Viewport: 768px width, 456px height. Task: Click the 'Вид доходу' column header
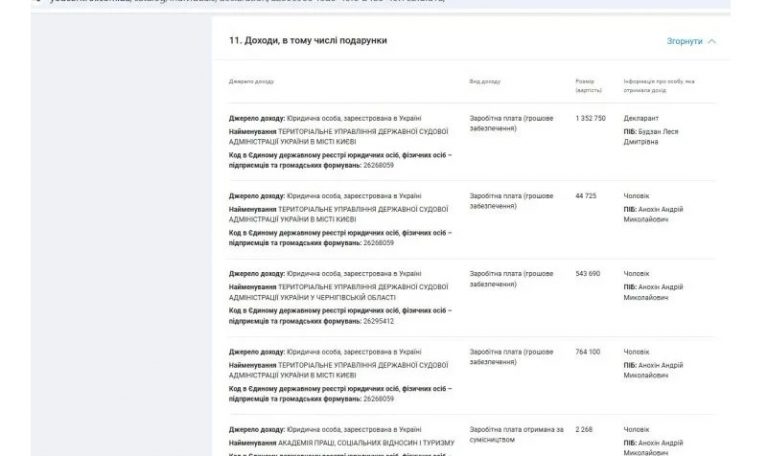[485, 81]
